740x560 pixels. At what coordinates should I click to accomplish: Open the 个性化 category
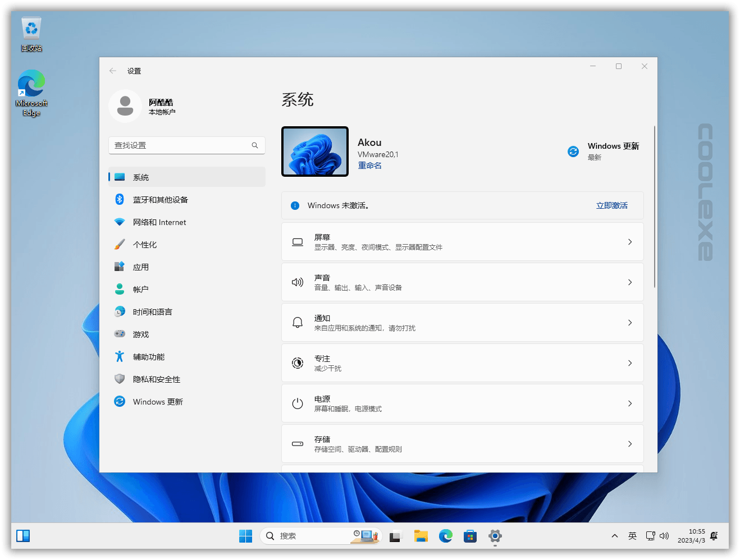(x=187, y=244)
